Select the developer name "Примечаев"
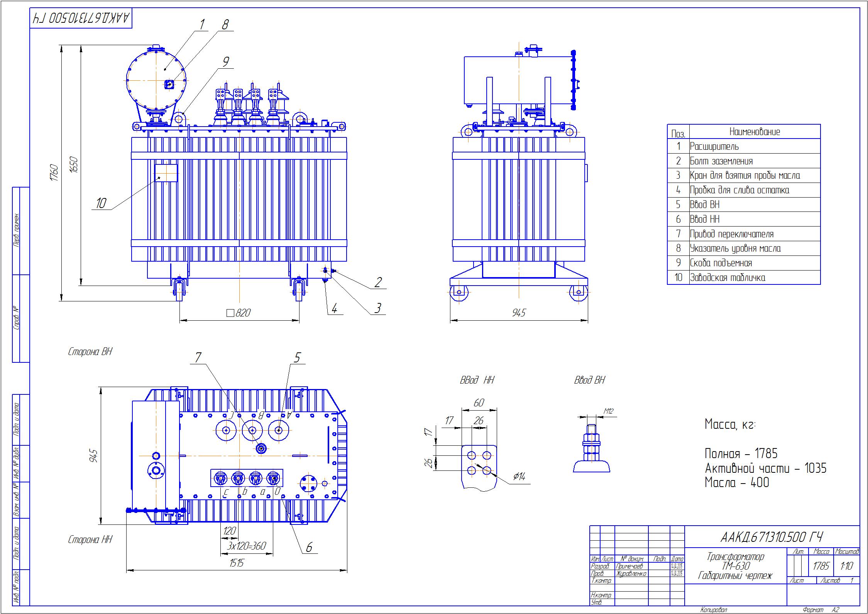868x614 pixels. [x=629, y=566]
